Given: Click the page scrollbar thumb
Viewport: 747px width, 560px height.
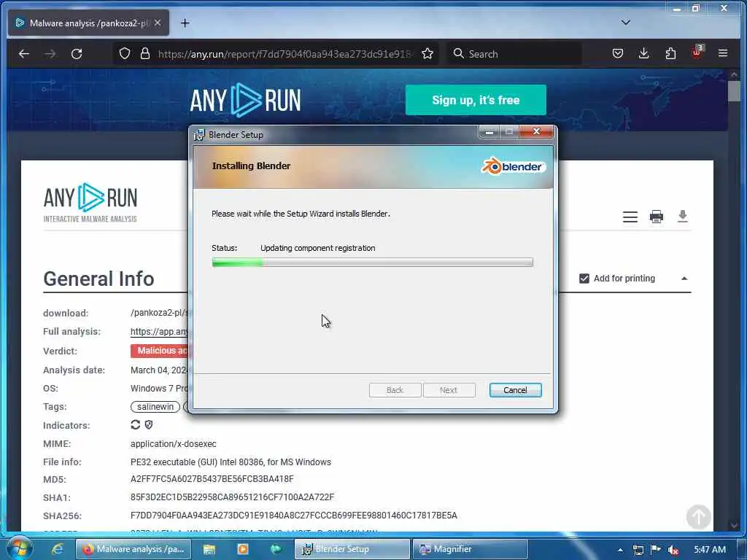Looking at the screenshot, I should [734, 90].
